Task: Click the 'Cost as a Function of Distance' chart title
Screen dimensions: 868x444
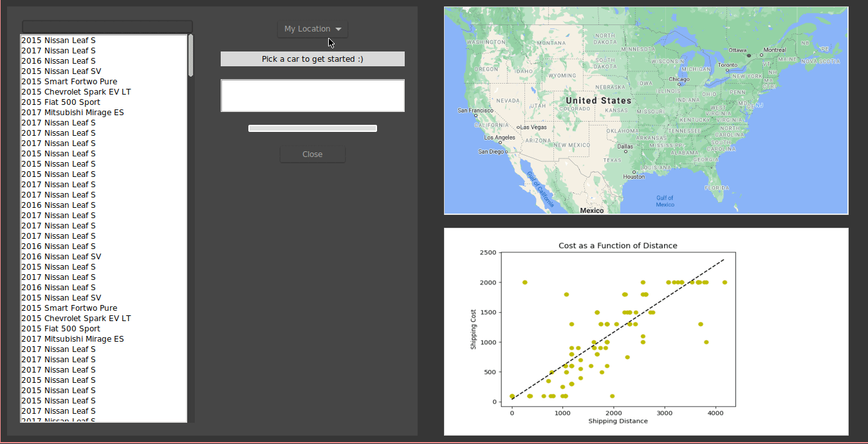Action: pos(618,246)
